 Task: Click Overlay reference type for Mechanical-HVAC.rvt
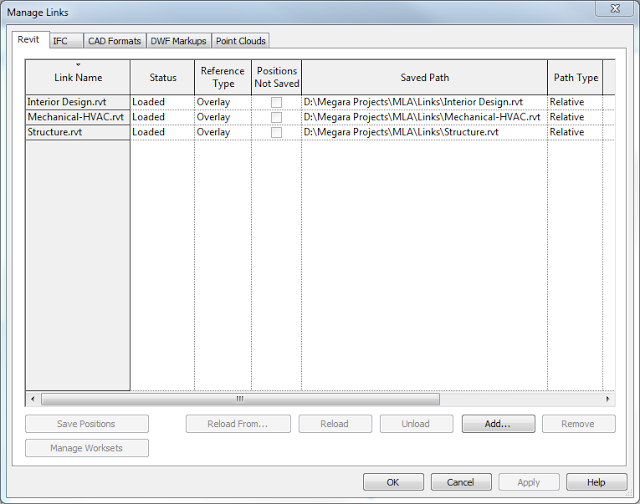(x=223, y=117)
